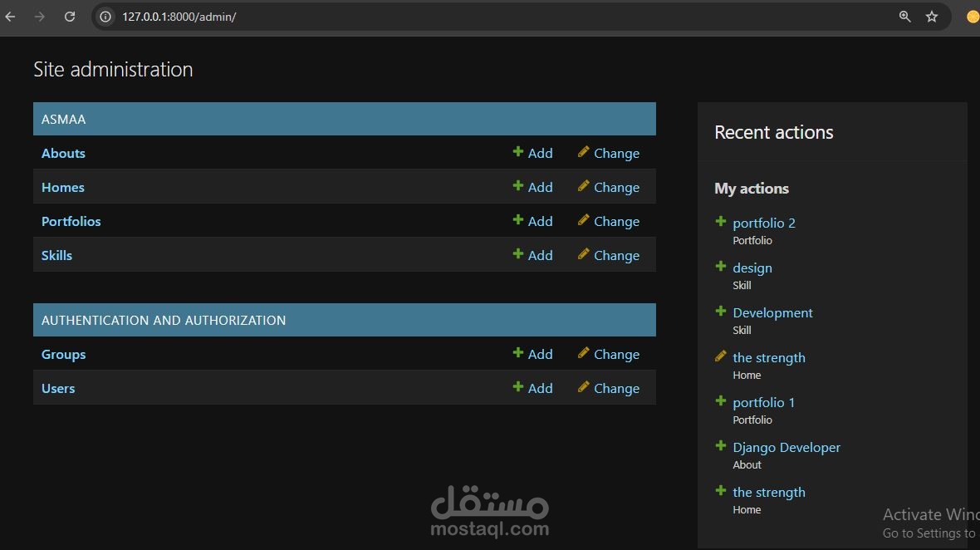980x550 pixels.
Task: Open the Homes model list
Action: tap(62, 187)
